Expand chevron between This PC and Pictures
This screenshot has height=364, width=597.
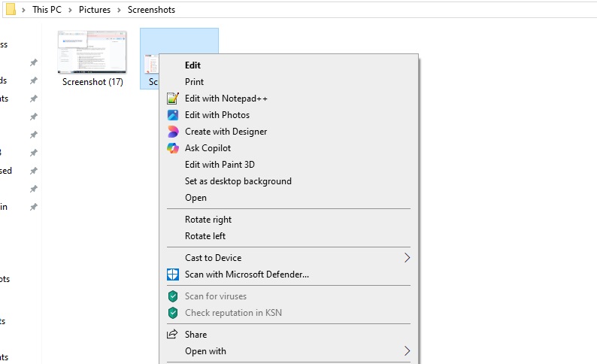coord(70,10)
